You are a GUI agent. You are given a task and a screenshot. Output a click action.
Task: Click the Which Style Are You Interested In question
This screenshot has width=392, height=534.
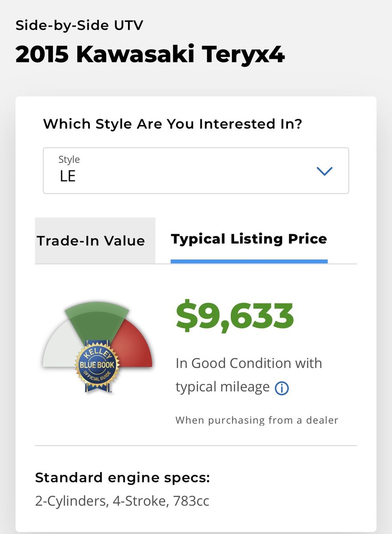click(173, 123)
